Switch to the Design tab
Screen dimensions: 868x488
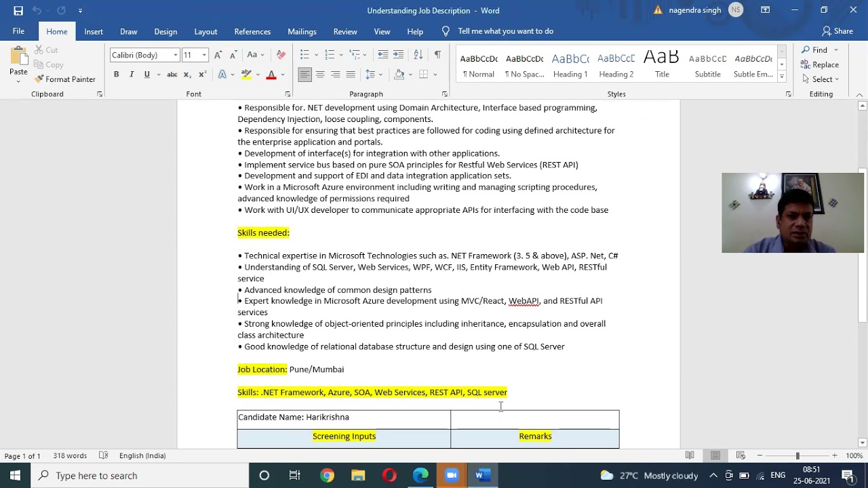(165, 31)
